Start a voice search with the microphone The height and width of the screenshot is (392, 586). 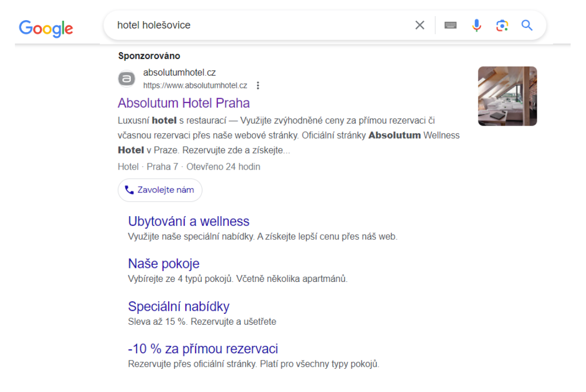[x=477, y=25]
